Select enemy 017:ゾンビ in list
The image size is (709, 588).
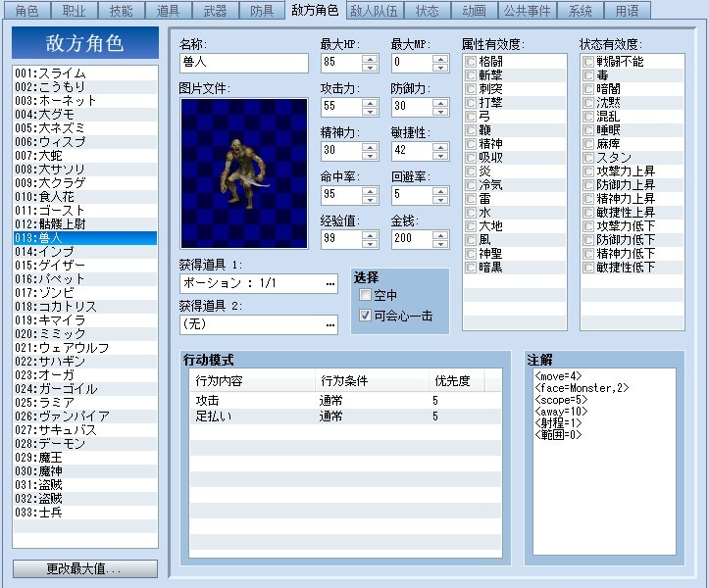pos(85,293)
